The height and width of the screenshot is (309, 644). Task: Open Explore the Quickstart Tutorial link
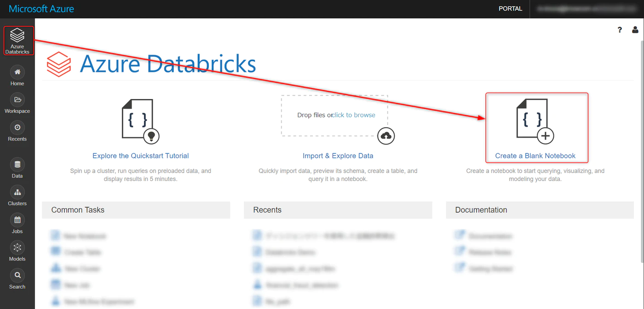coord(140,156)
